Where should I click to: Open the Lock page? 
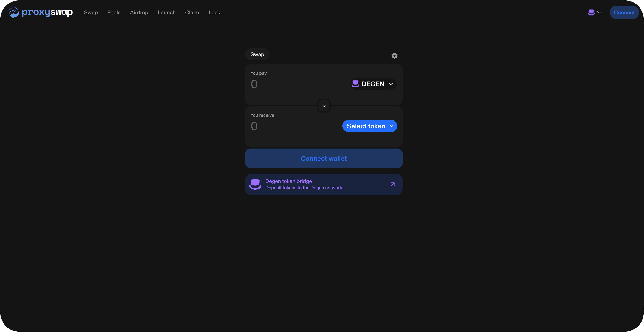coord(214,13)
